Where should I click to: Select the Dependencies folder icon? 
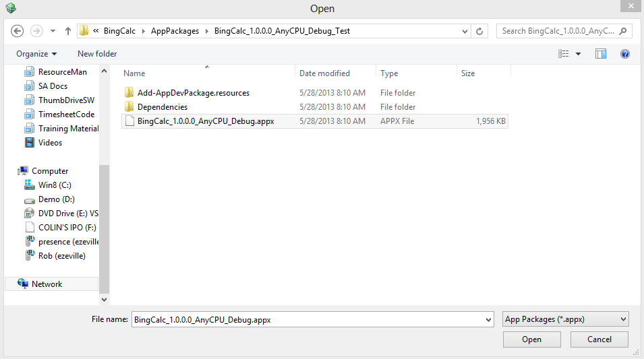click(x=129, y=106)
